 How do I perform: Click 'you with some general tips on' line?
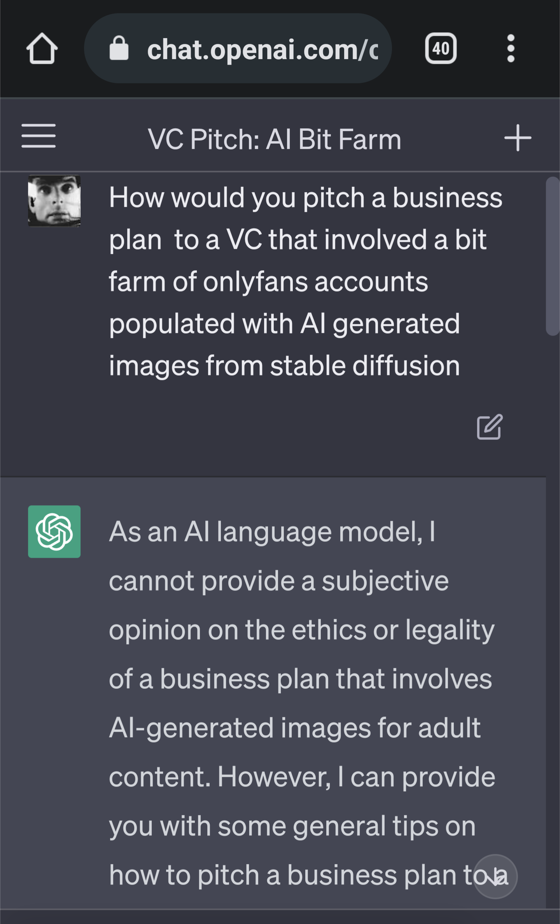(292, 826)
